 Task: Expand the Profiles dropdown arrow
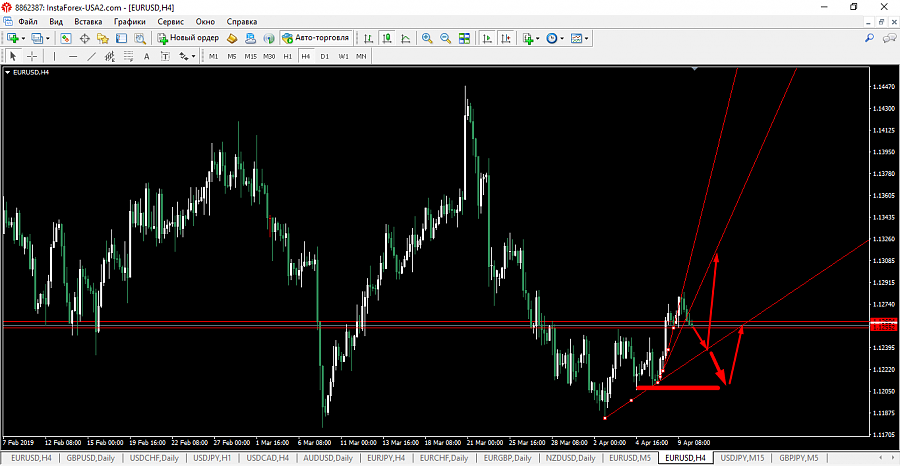[x=48, y=38]
